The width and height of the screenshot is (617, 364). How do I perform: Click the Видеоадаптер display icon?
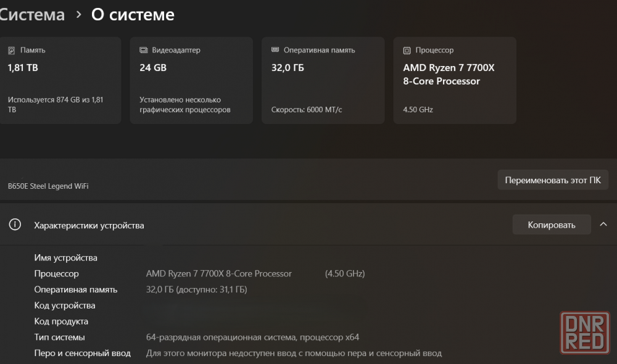coord(144,50)
